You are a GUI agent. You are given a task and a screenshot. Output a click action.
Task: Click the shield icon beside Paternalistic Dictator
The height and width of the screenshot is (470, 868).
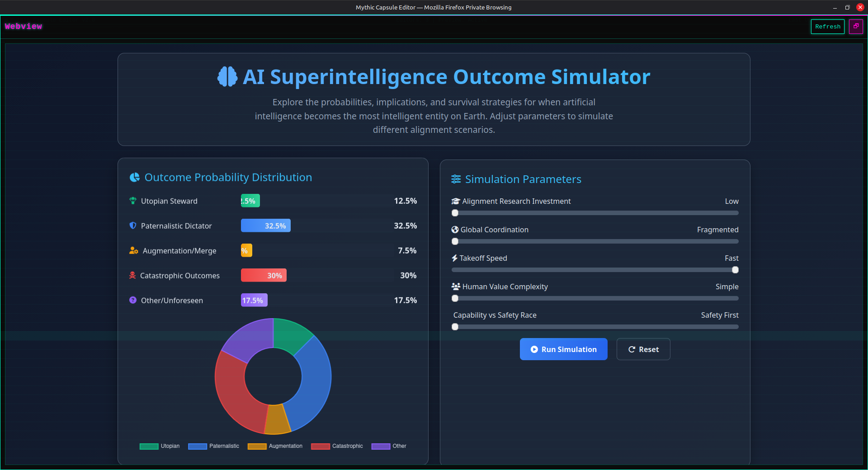132,226
